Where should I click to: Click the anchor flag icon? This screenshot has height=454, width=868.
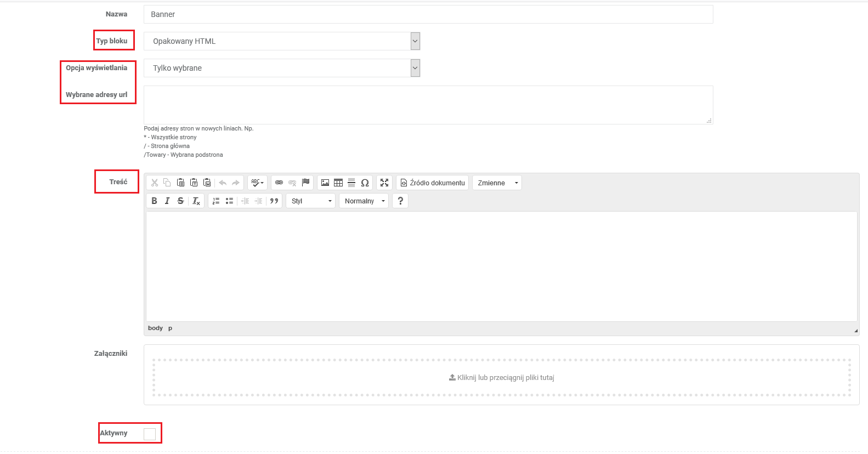tap(306, 183)
